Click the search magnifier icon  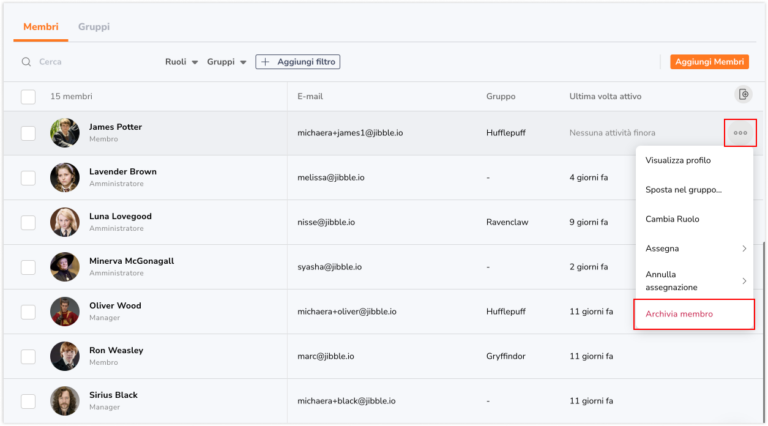point(26,62)
